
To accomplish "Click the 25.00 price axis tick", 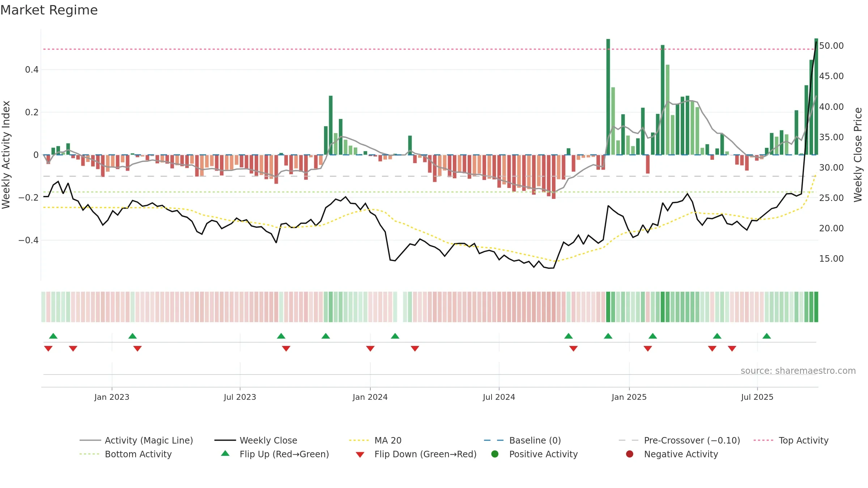I will (x=831, y=198).
